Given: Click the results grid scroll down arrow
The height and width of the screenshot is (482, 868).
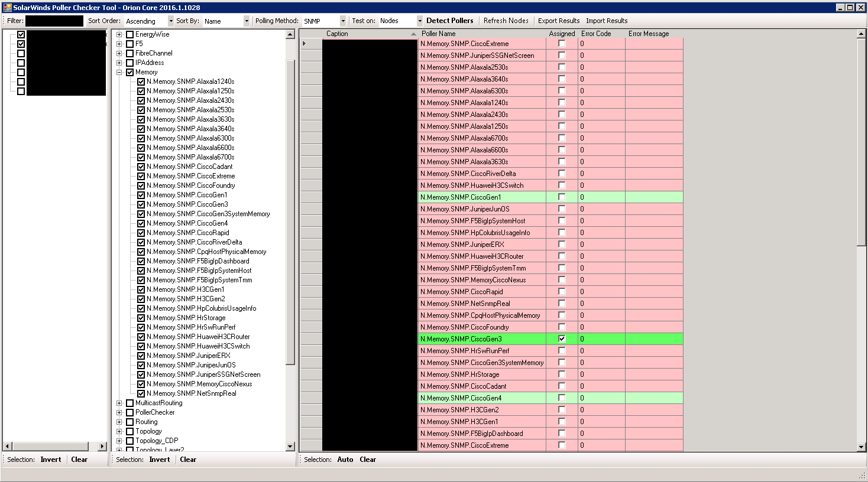Looking at the screenshot, I should point(861,447).
